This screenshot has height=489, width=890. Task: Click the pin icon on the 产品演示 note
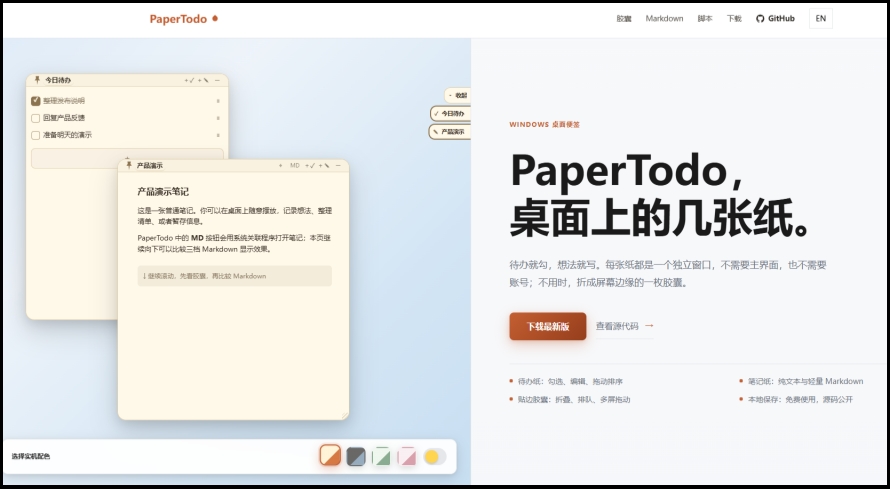(129, 165)
